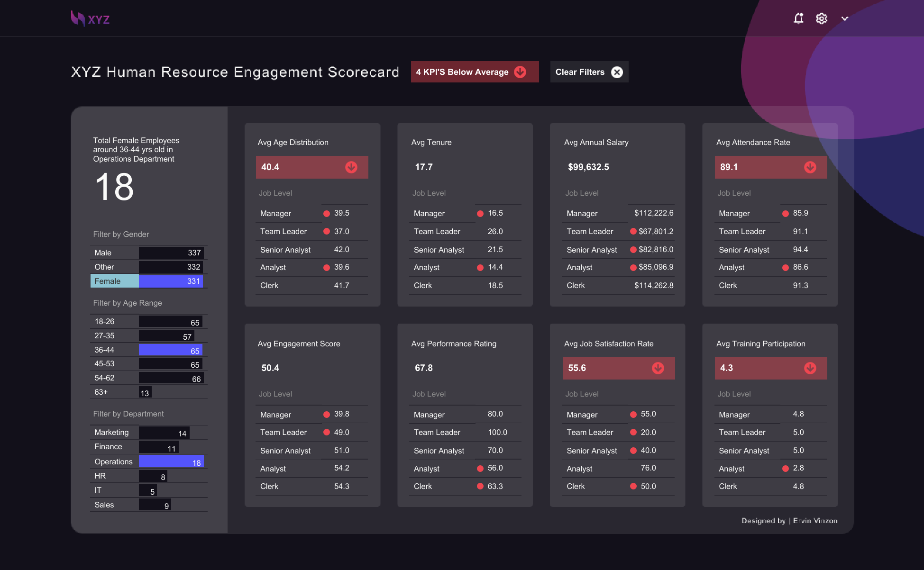Select the Operations department filter

(114, 461)
